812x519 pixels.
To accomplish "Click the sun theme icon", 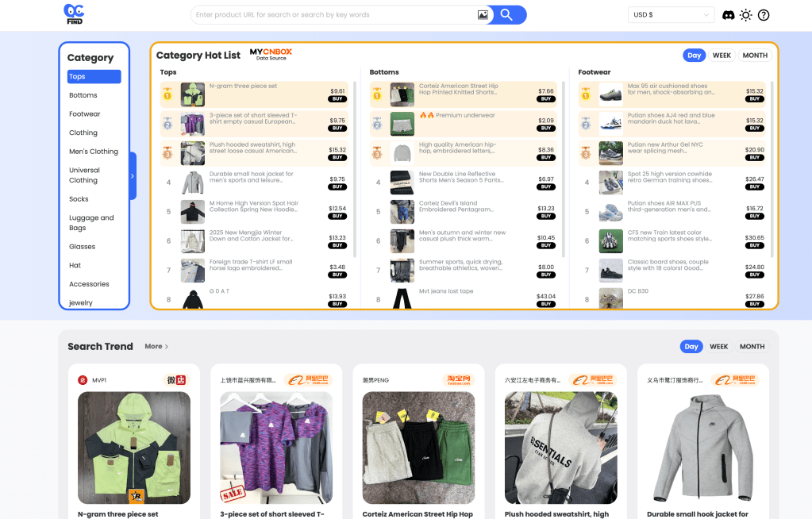I will click(x=745, y=15).
